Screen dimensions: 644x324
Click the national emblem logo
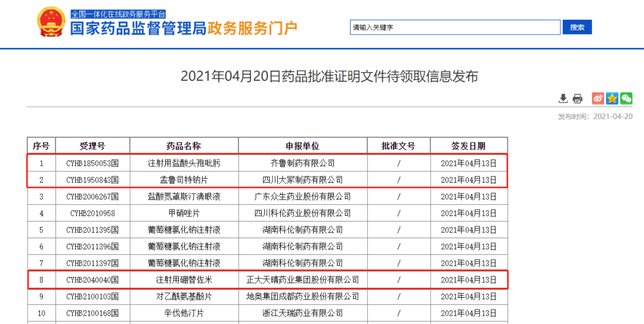click(x=51, y=23)
